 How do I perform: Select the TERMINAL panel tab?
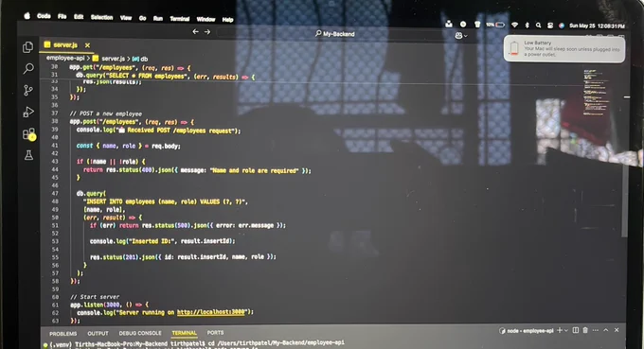click(x=184, y=333)
